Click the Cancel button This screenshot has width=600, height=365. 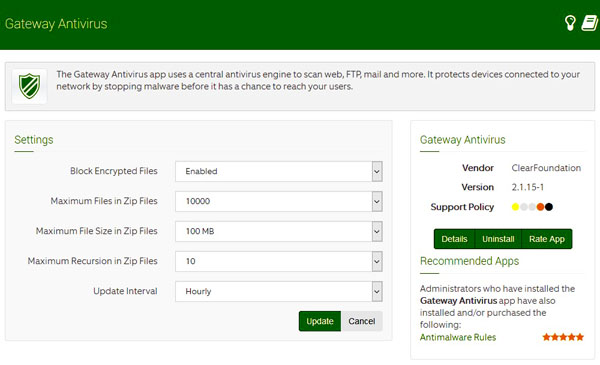click(362, 321)
